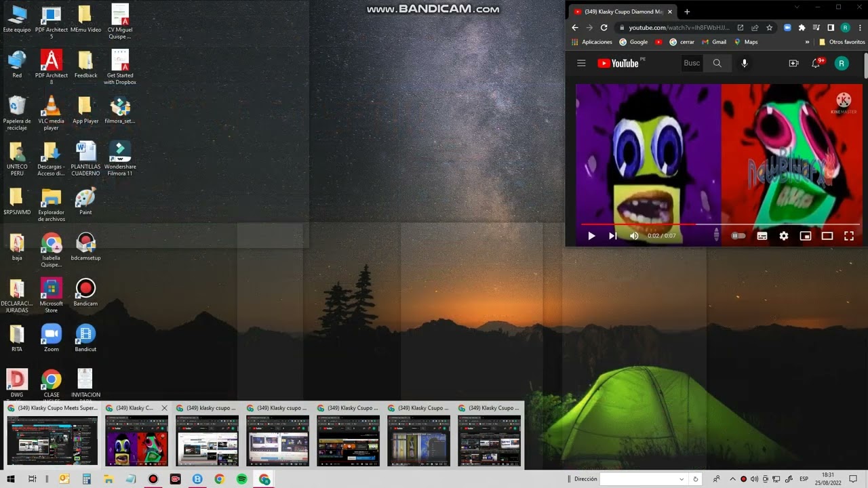Open YouTube notifications bell
This screenshot has height=488, width=868.
[816, 63]
